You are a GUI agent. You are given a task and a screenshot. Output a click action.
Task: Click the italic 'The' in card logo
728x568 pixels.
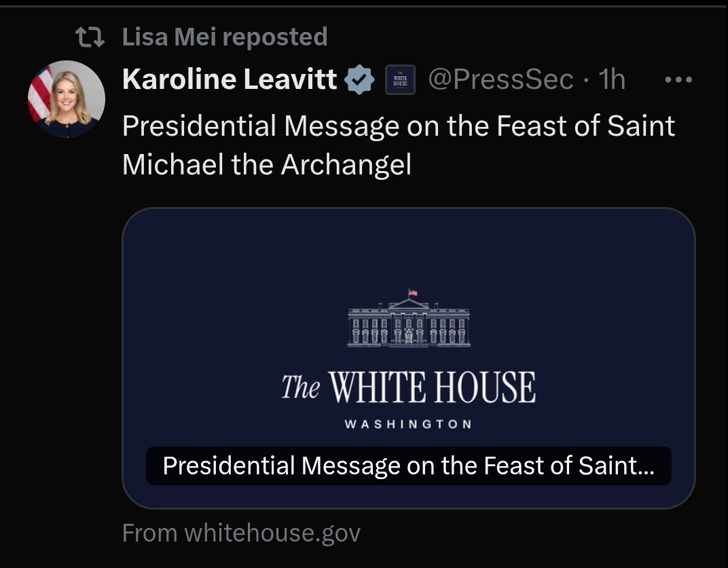click(300, 388)
